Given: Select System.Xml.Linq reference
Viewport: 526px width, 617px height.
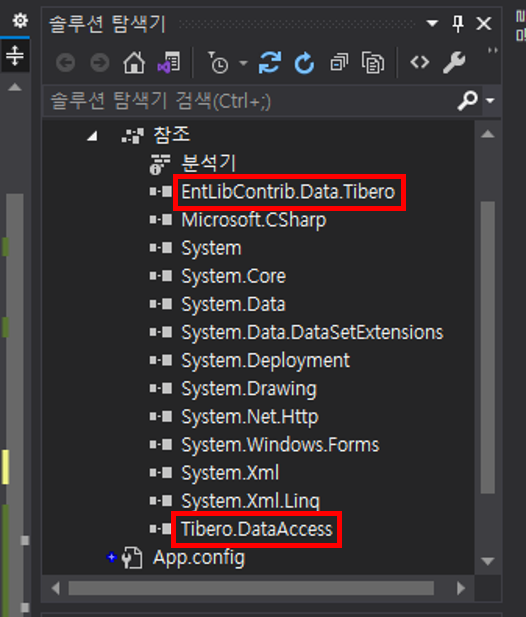Looking at the screenshot, I should (251, 501).
